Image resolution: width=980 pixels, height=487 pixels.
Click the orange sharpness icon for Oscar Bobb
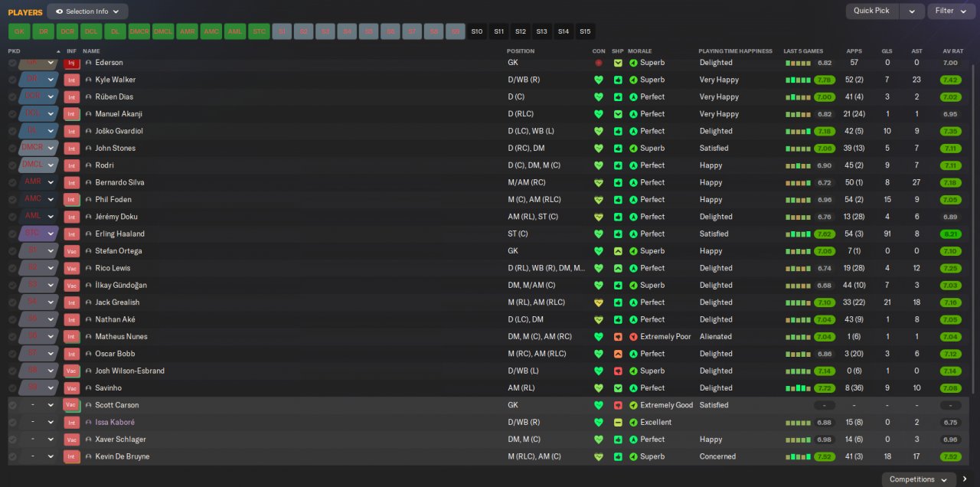(618, 354)
